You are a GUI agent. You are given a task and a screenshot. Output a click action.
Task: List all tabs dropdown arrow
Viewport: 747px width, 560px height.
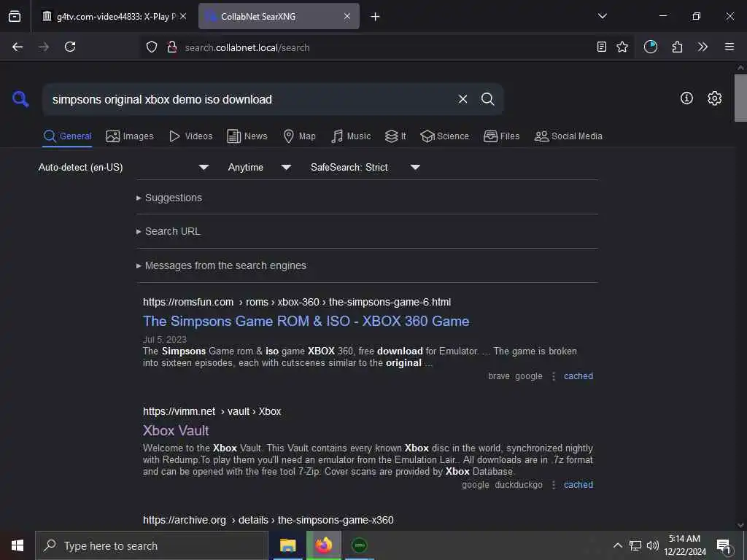pyautogui.click(x=602, y=16)
